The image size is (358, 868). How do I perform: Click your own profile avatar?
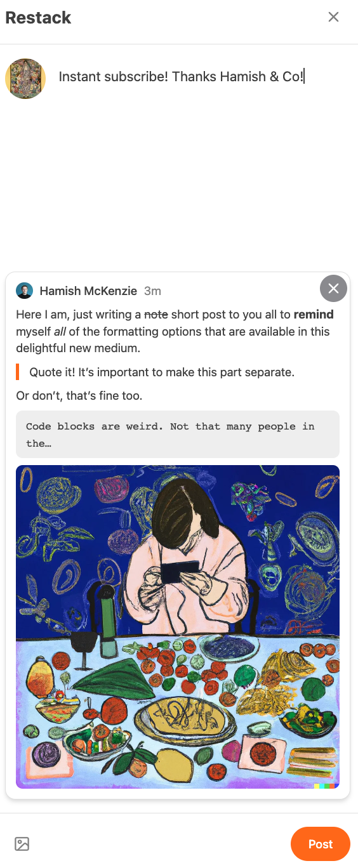pos(25,79)
